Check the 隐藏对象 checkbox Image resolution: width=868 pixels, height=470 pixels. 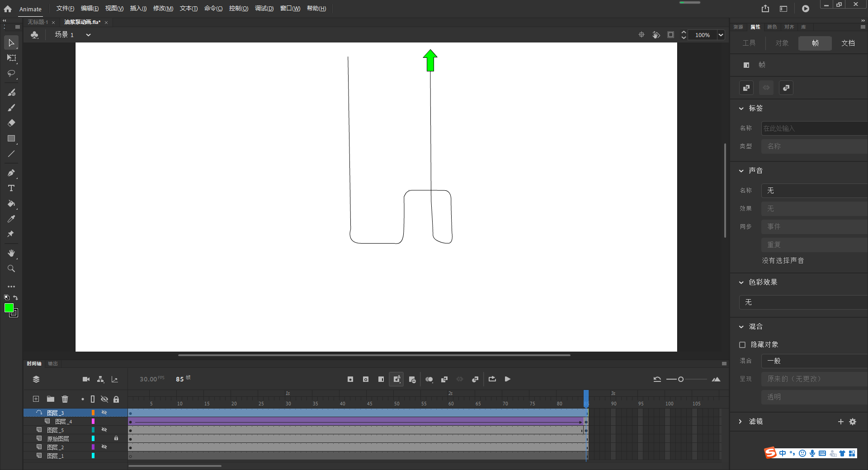(742, 344)
